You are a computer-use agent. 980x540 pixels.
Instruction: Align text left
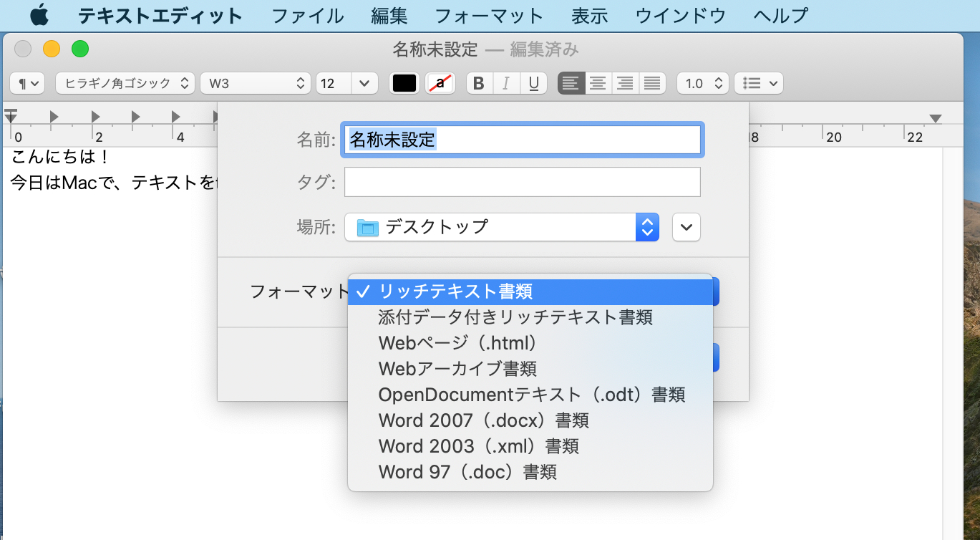(571, 83)
